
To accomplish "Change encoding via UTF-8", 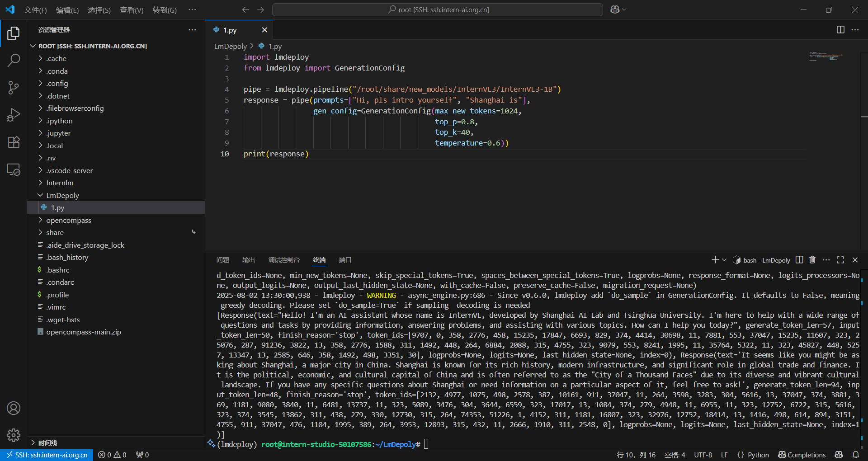I will 703,455.
